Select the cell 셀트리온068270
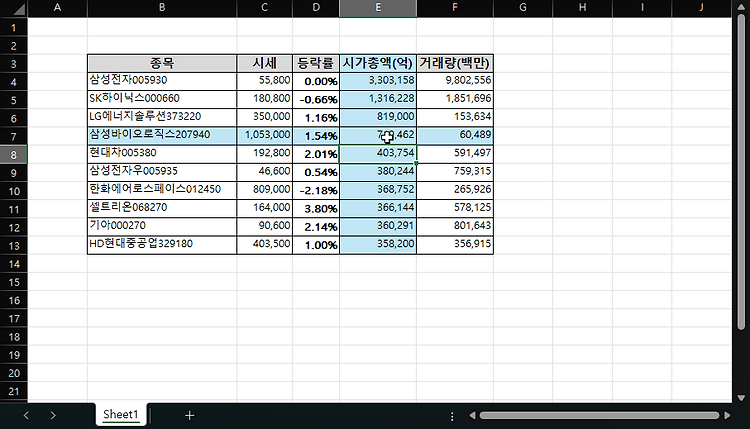The width and height of the screenshot is (750, 429). pyautogui.click(x=162, y=209)
